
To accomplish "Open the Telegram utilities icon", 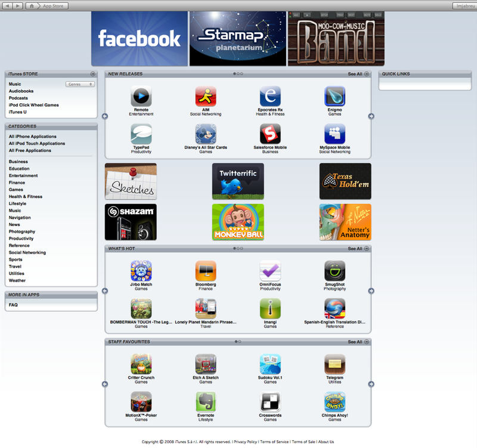I will tap(334, 364).
